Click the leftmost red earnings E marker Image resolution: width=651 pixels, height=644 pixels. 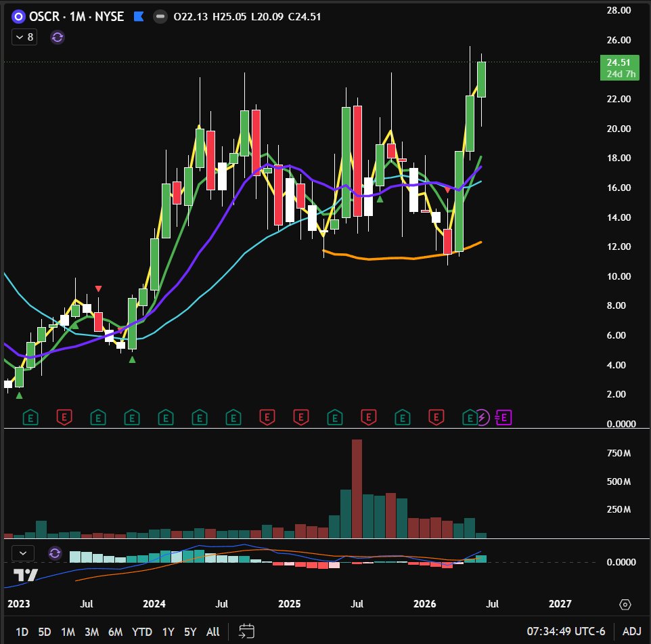(64, 418)
